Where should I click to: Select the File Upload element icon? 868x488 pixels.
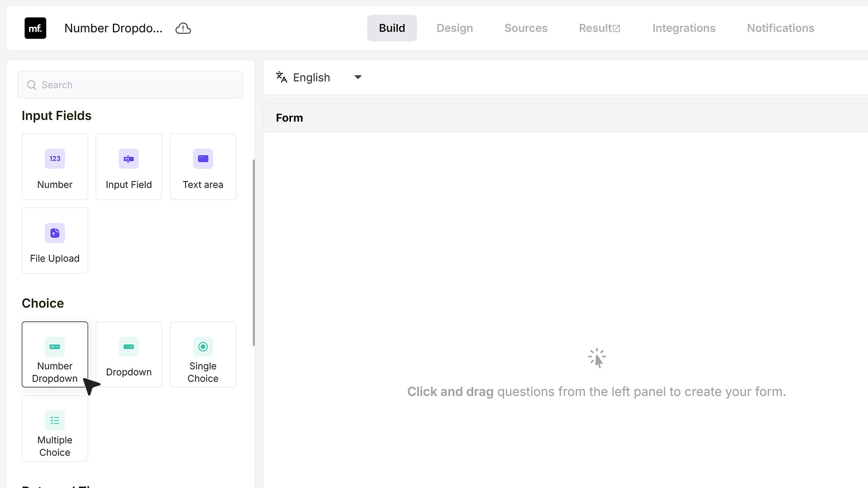click(x=55, y=233)
